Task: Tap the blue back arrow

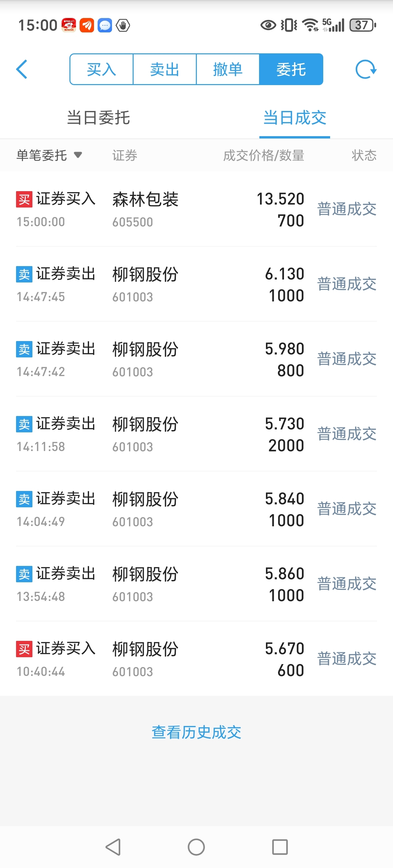Action: 22,69
